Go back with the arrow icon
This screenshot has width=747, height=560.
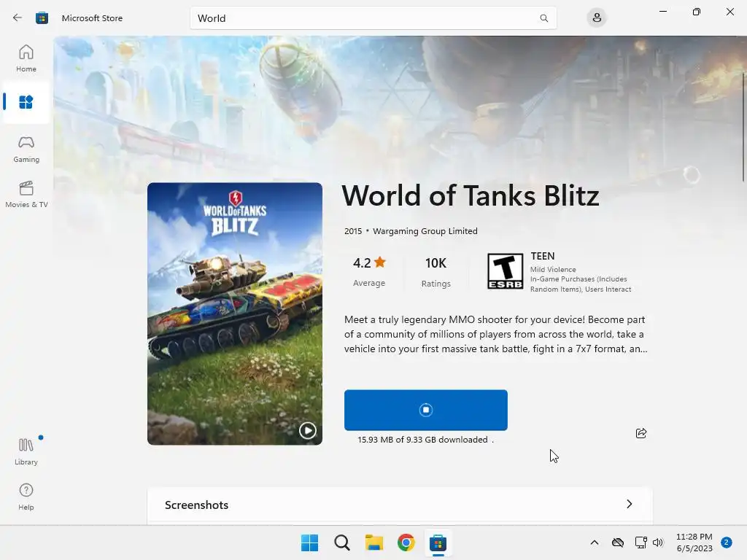tap(18, 17)
